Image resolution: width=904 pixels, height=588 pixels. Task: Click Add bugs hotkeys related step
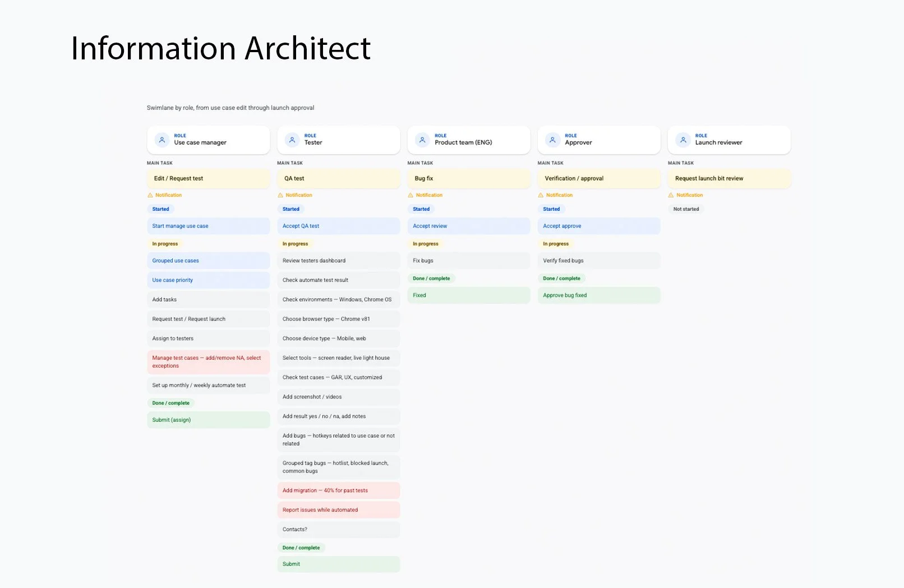pos(339,439)
